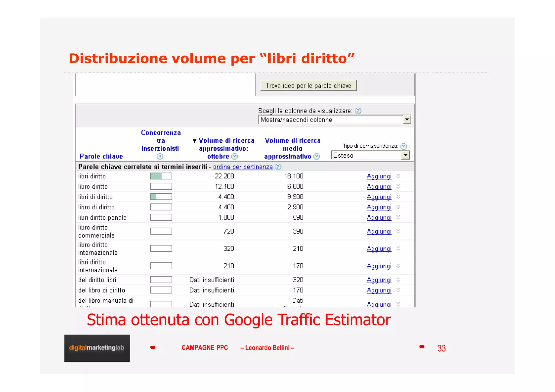
Task: Click Aggiungi for del diritto libri
Action: point(379,280)
